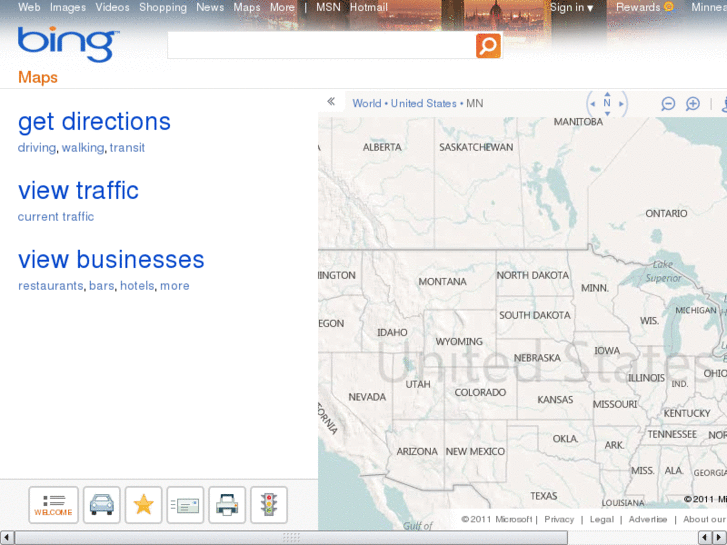727x545 pixels.
Task: Collapse the left panel with double chevron
Action: [331, 102]
